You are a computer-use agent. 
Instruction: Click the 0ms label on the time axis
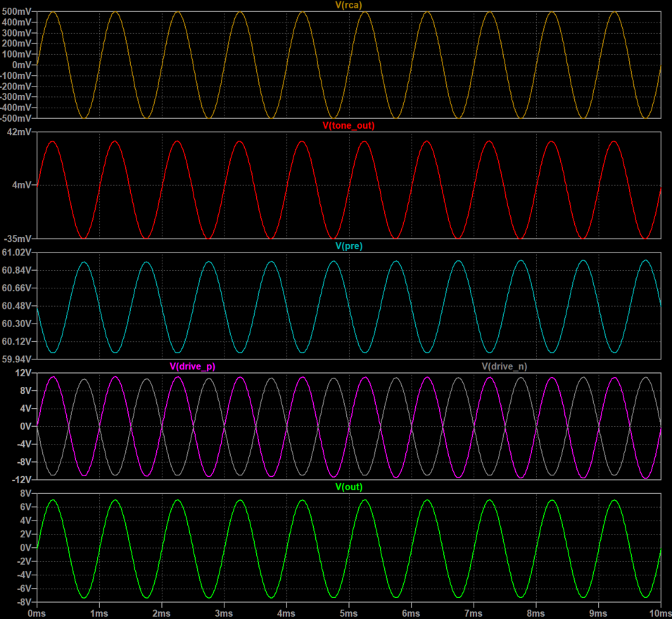(37, 613)
